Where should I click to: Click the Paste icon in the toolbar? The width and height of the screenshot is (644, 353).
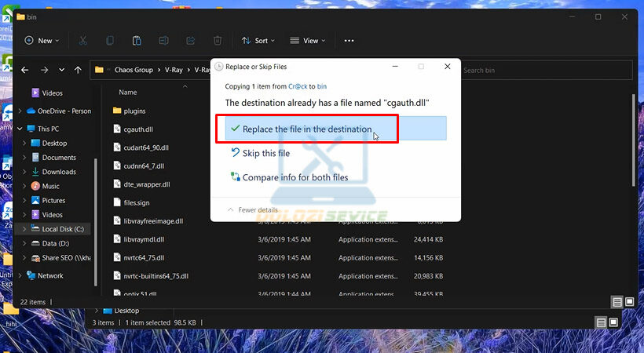click(137, 41)
